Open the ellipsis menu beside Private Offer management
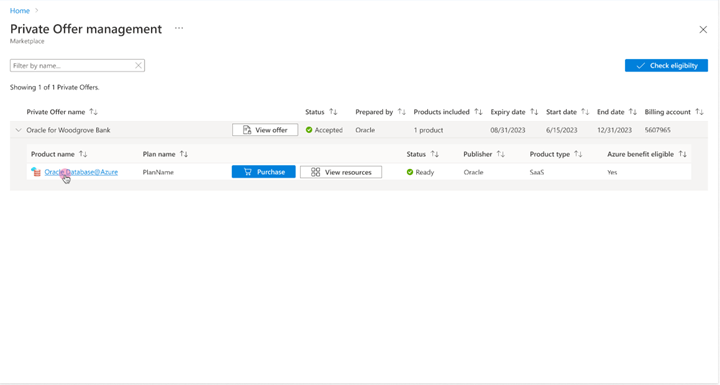Screen dimensions: 720x385 pos(179,28)
